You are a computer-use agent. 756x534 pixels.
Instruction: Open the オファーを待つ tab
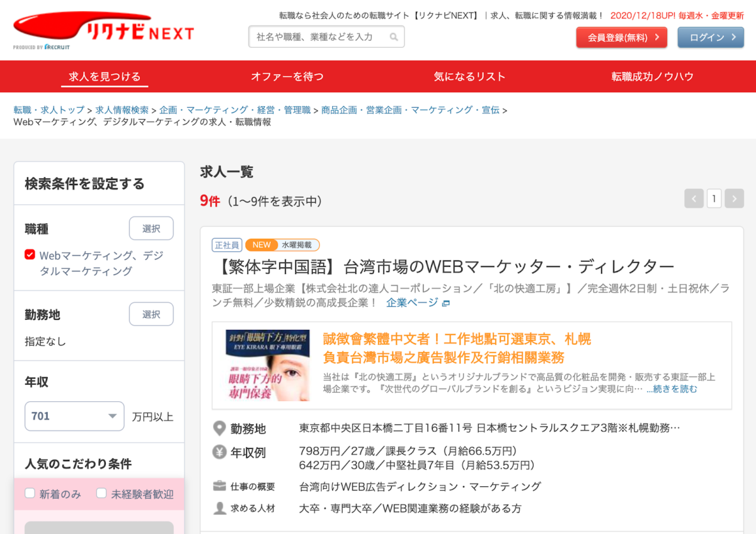pos(287,76)
